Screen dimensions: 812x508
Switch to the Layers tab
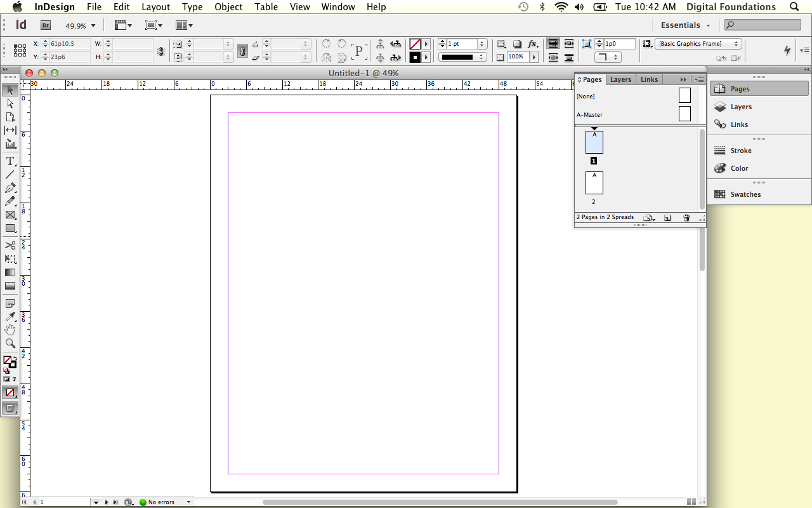tap(620, 79)
